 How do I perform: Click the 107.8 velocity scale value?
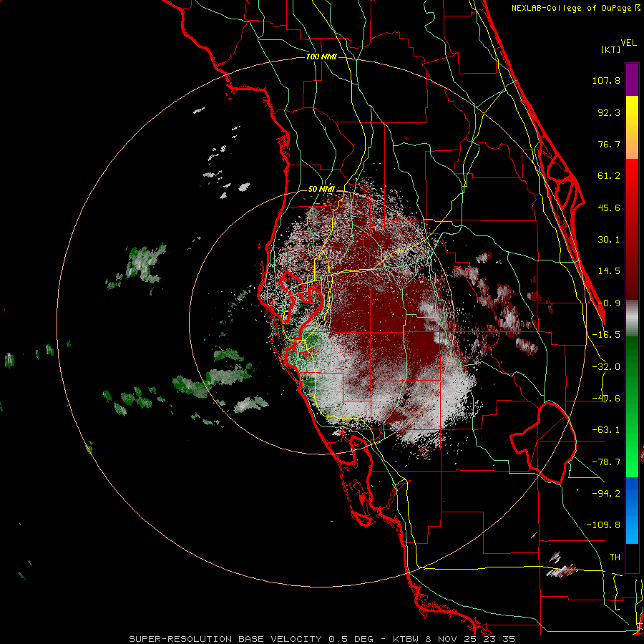tap(606, 80)
